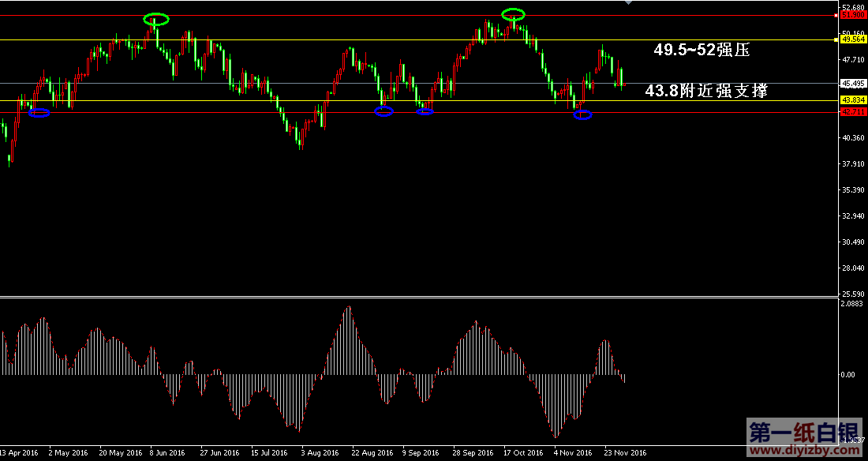The height and width of the screenshot is (461, 868).
Task: Click the white 45.495 current price label
Action: point(852,83)
